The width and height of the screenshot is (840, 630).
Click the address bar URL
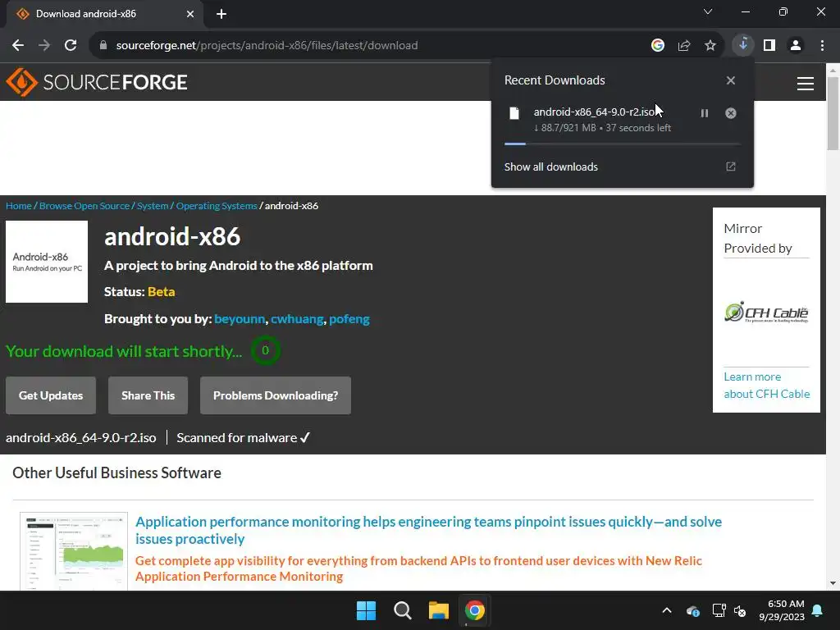click(267, 46)
